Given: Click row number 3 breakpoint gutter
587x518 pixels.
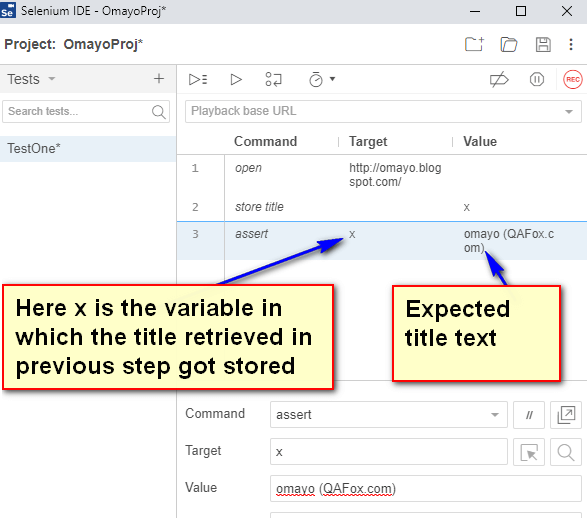Looking at the screenshot, I should (x=195, y=234).
